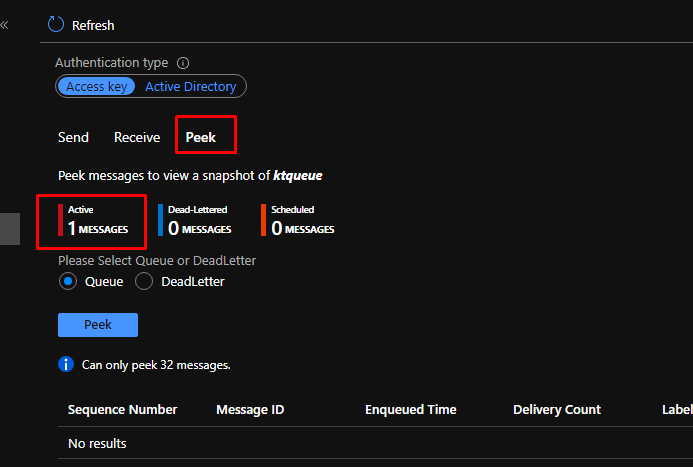Click the Refresh circular arrow icon
This screenshot has height=467, width=693.
(56, 24)
